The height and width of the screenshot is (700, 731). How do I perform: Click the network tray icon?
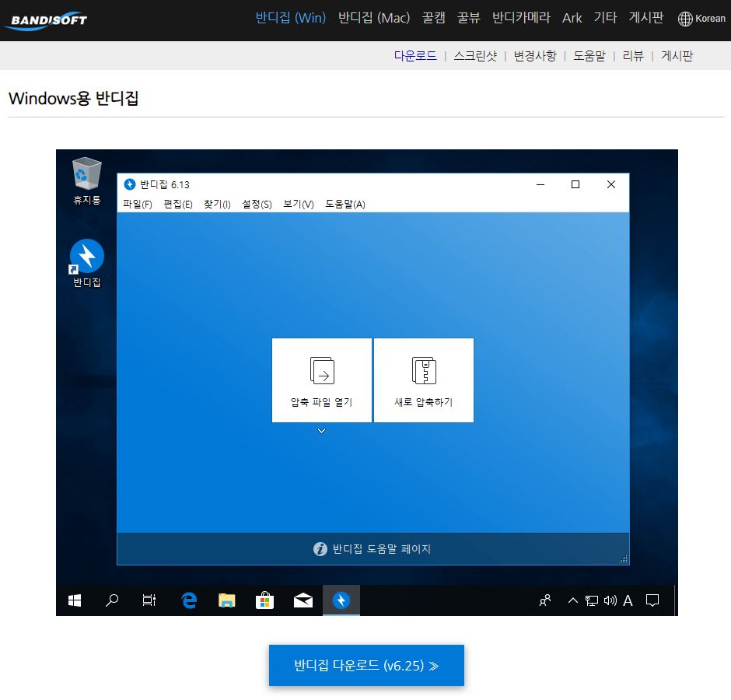592,600
